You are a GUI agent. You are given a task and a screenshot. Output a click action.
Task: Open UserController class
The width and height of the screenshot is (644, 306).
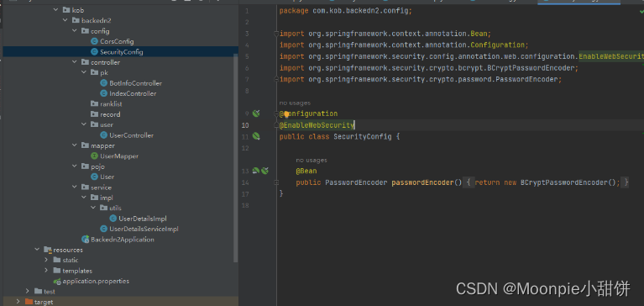point(132,135)
